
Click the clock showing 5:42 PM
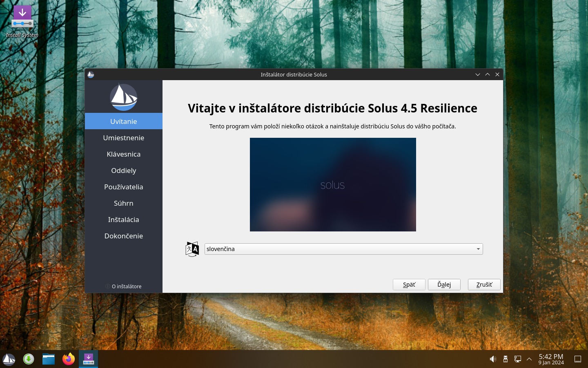click(x=551, y=359)
